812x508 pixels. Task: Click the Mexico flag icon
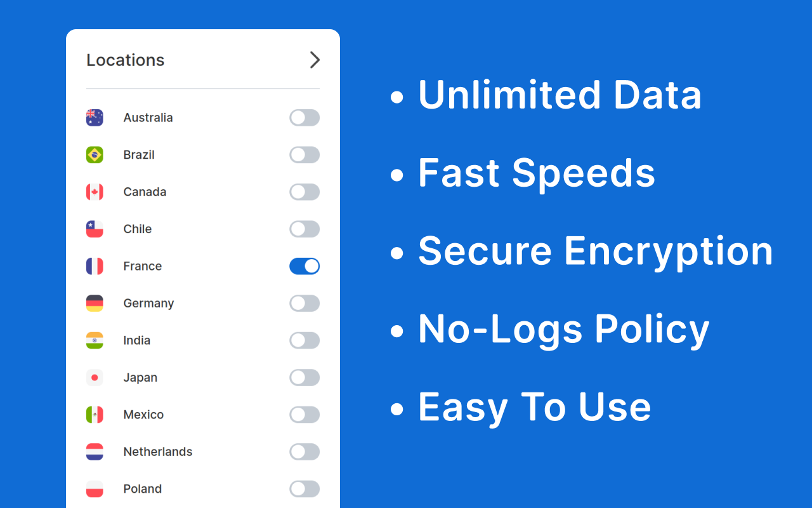[95, 415]
